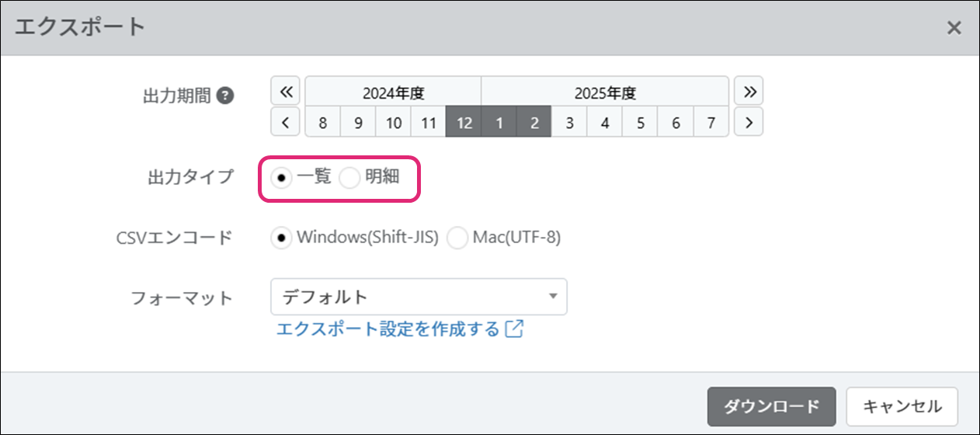Select the 一覧 output type
Viewport: 980px width, 435px height.
coord(281,177)
